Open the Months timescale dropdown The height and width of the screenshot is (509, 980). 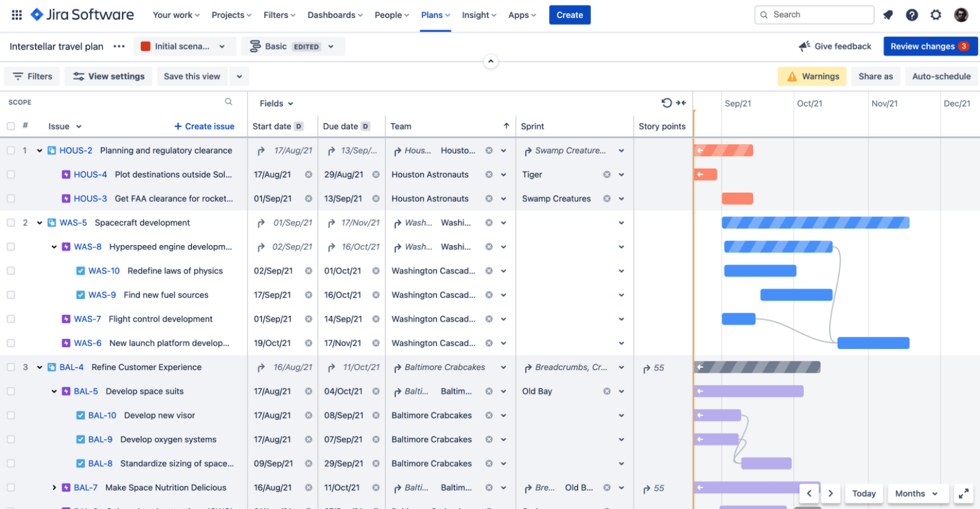pos(916,494)
